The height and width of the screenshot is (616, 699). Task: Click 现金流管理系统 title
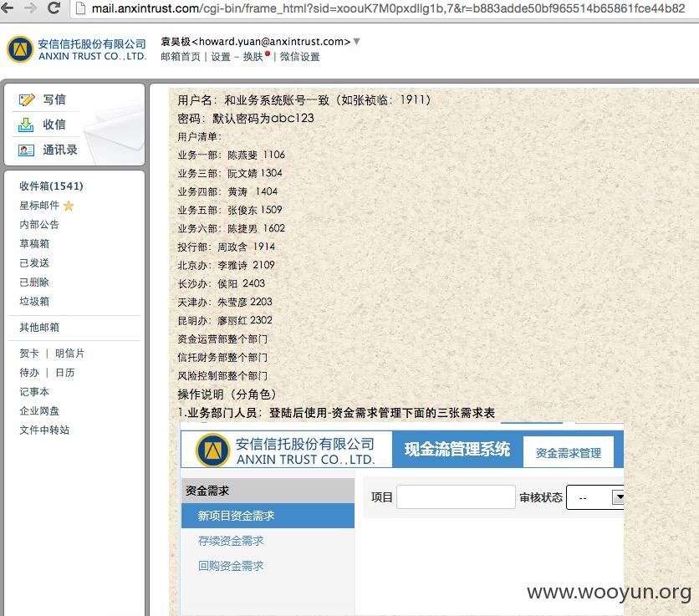pyautogui.click(x=457, y=450)
